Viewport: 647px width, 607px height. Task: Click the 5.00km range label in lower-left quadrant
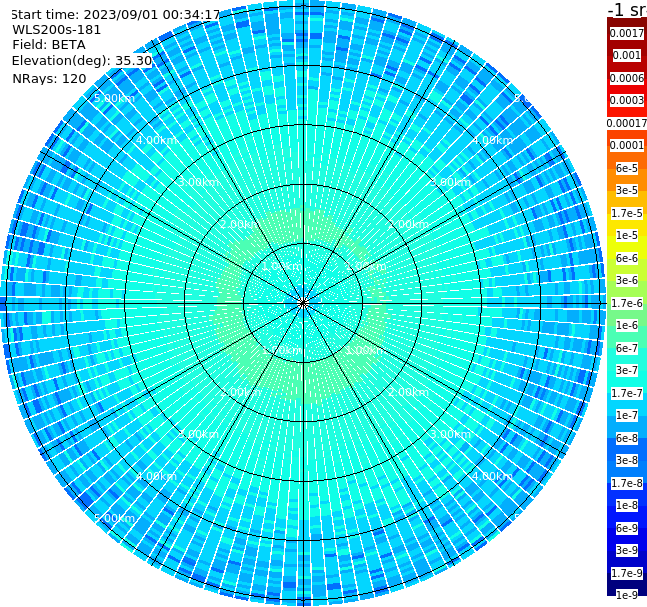click(114, 518)
